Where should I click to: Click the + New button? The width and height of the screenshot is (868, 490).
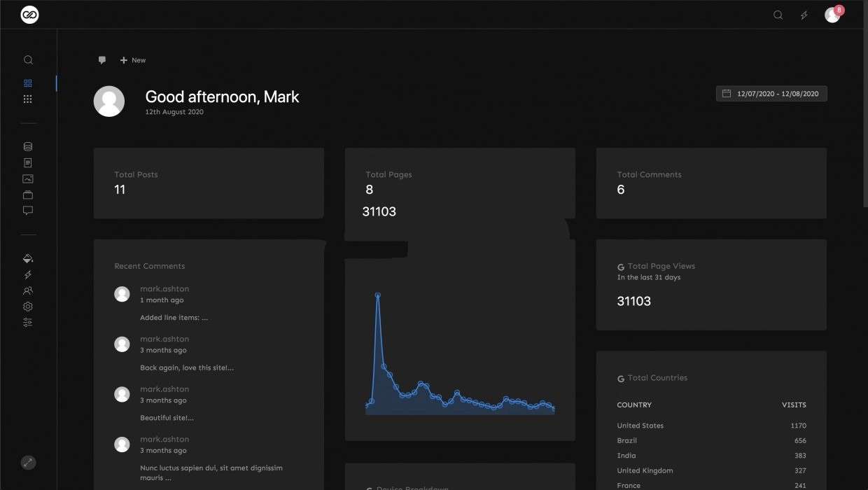[133, 60]
